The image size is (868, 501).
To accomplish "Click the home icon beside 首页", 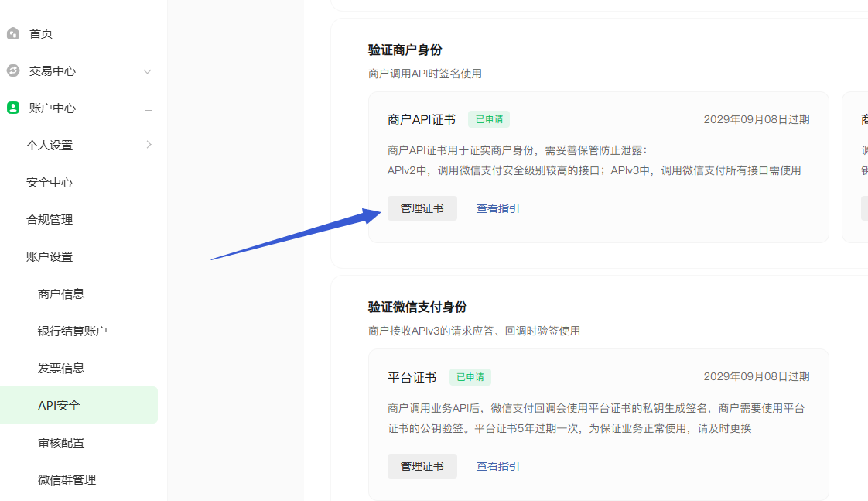I will (x=13, y=34).
